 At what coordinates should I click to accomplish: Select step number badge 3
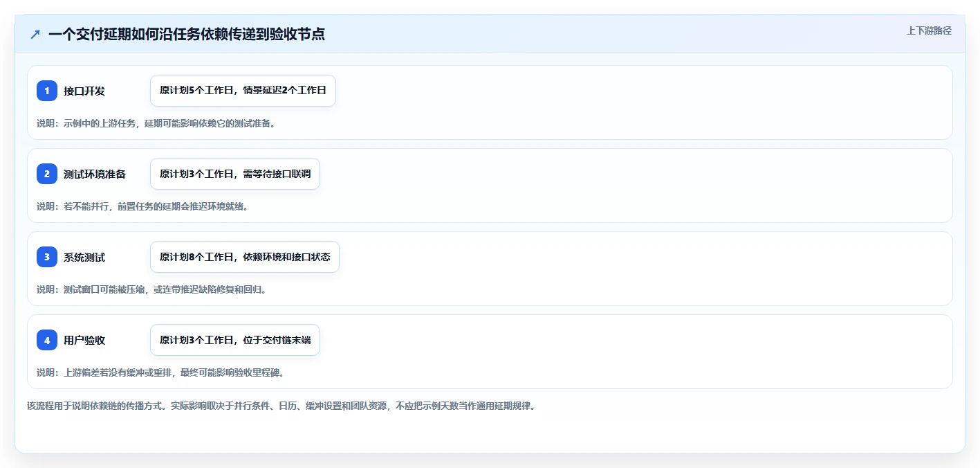coord(47,257)
